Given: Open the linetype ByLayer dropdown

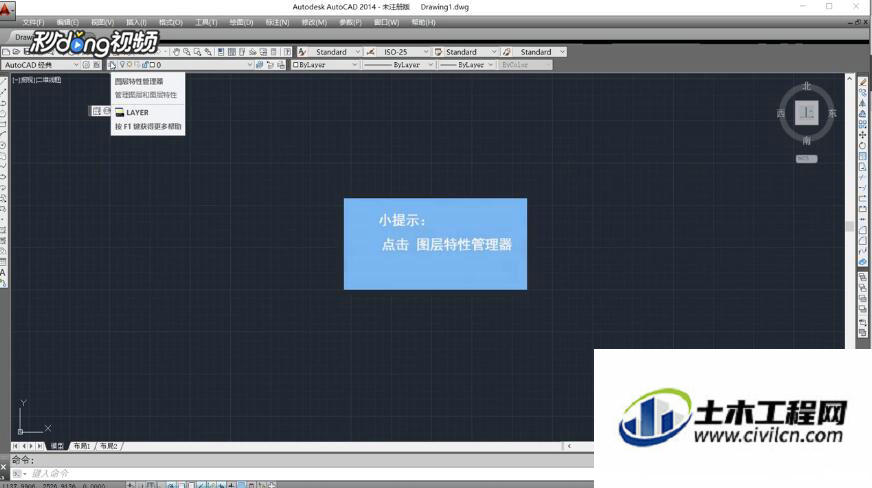Looking at the screenshot, I should (x=430, y=65).
